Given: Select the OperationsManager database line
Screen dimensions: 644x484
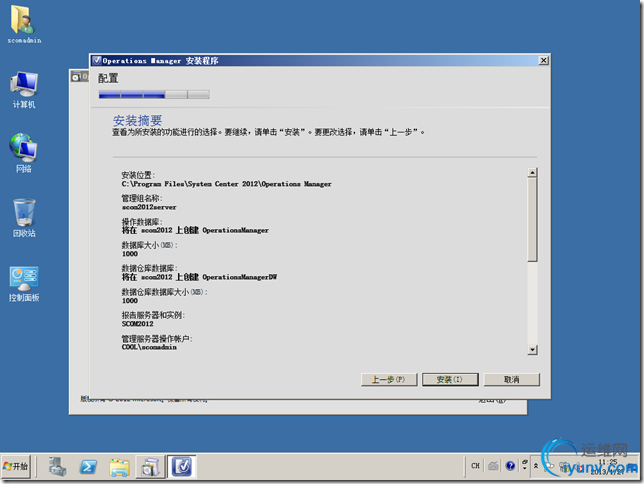Looking at the screenshot, I should point(195,230).
